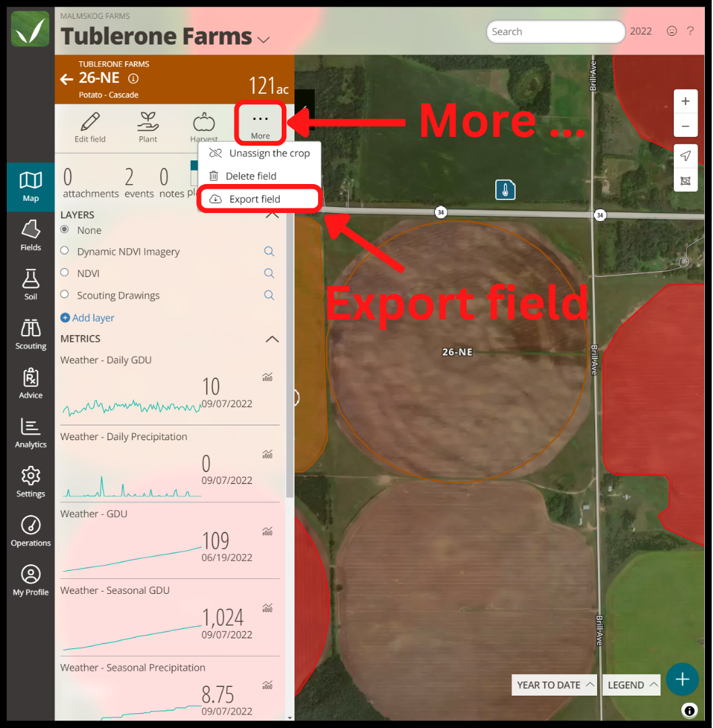713x728 pixels.
Task: Click the Weather - Daily GDU sparkline chart
Action: [132, 407]
